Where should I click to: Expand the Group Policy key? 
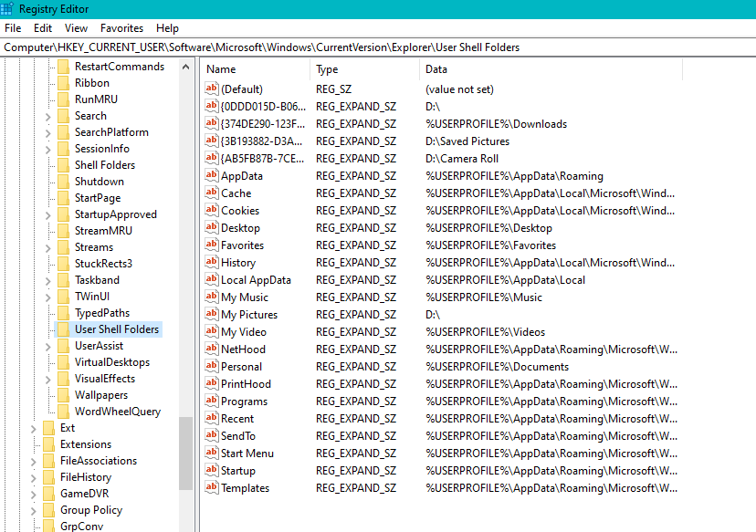[x=33, y=510]
